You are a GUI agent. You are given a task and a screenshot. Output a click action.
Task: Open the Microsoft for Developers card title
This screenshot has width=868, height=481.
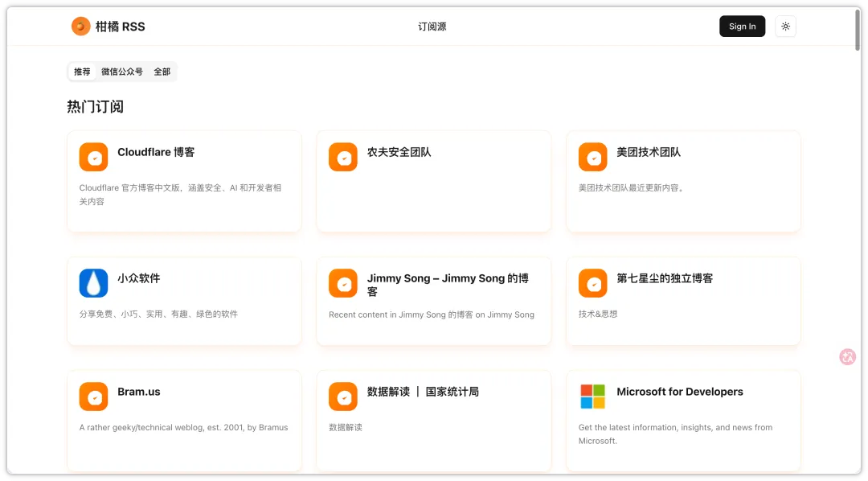click(x=680, y=392)
